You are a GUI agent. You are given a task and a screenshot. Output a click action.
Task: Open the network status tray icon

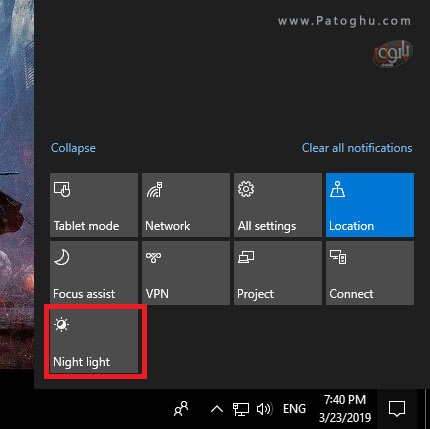(241, 409)
